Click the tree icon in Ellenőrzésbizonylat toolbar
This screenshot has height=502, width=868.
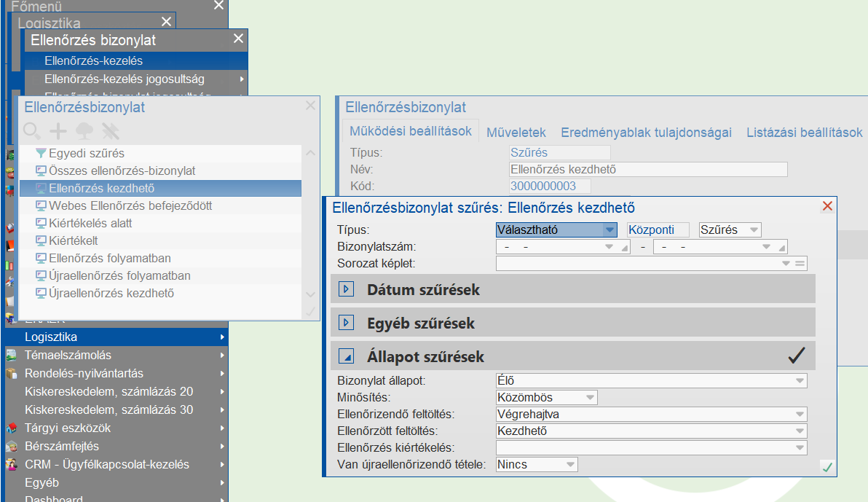click(84, 131)
